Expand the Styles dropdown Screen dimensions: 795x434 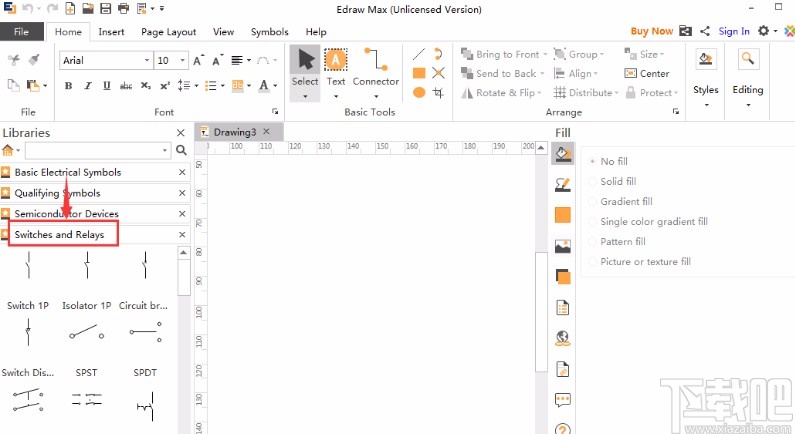pos(706,105)
